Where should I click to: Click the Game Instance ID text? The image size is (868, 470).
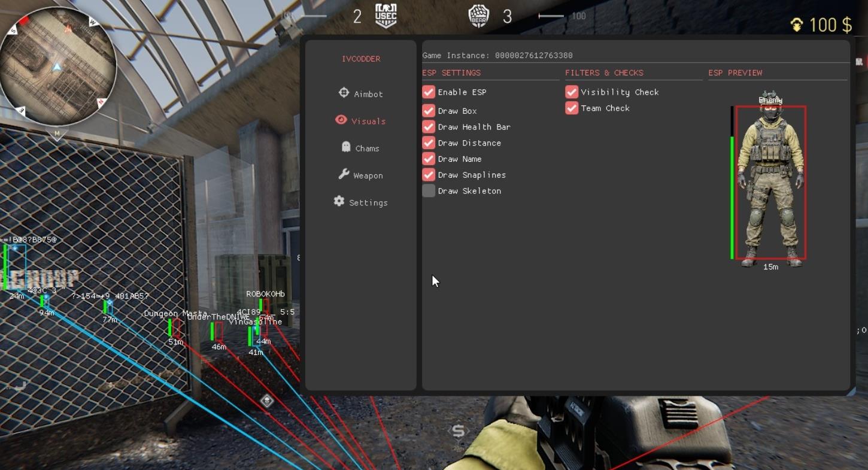coord(497,55)
